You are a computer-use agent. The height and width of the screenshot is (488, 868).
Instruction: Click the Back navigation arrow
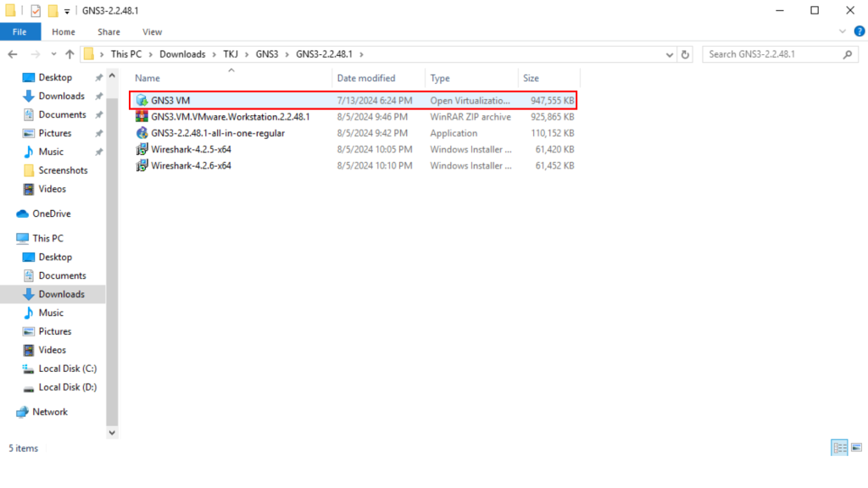pyautogui.click(x=14, y=54)
